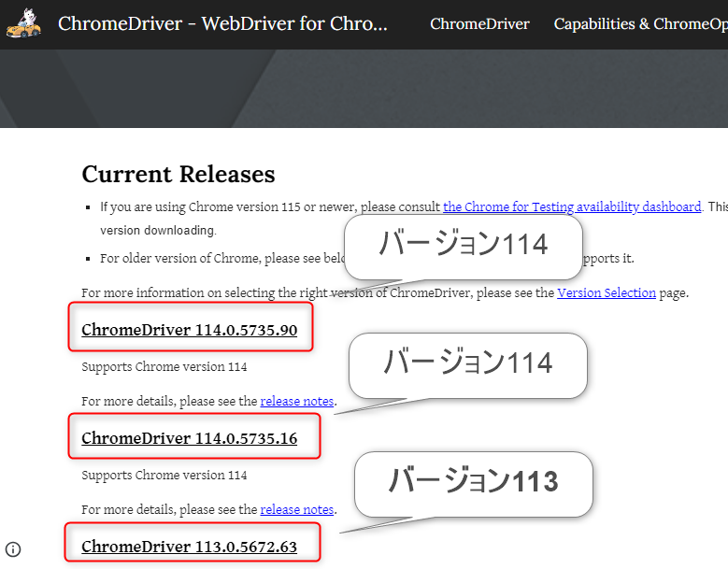The image size is (728, 569).
Task: Open the ChromeDriver navigation tab
Action: pos(479,24)
